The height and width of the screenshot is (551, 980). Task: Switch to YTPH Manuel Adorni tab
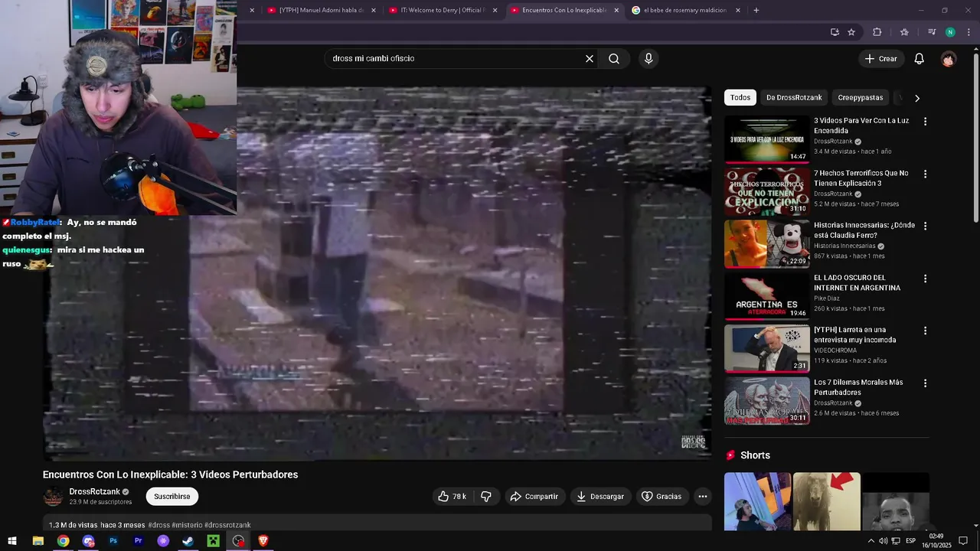322,10
